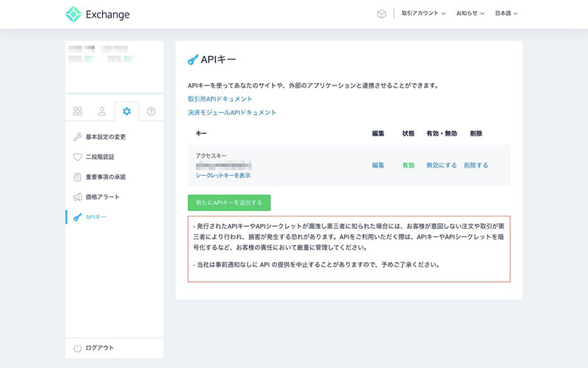The width and height of the screenshot is (588, 368).
Task: Click the megaphone icon for 価格アラート
Action: [x=77, y=197]
